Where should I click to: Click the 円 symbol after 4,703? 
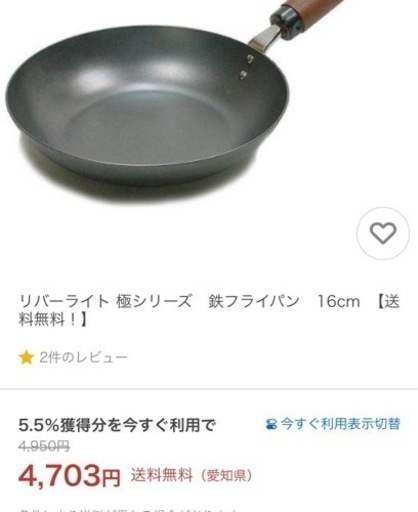click(111, 478)
